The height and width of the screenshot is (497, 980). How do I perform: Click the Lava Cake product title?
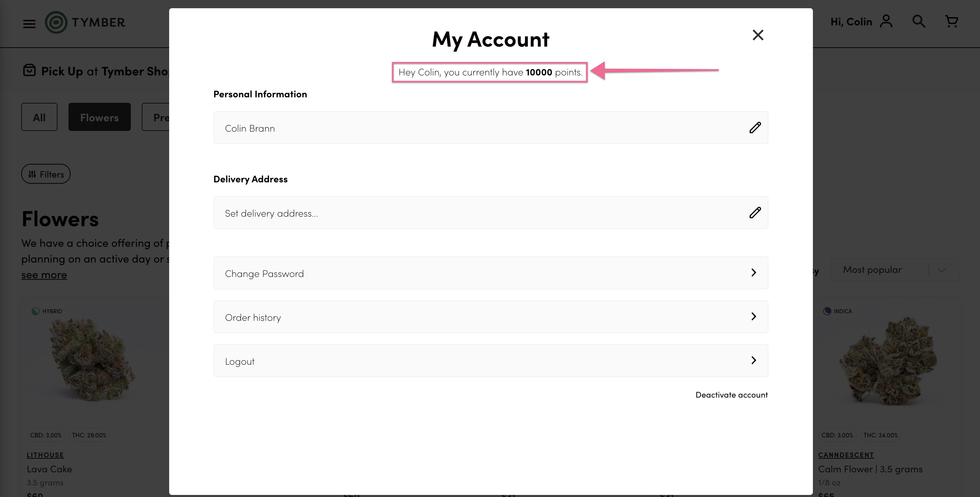pos(49,469)
